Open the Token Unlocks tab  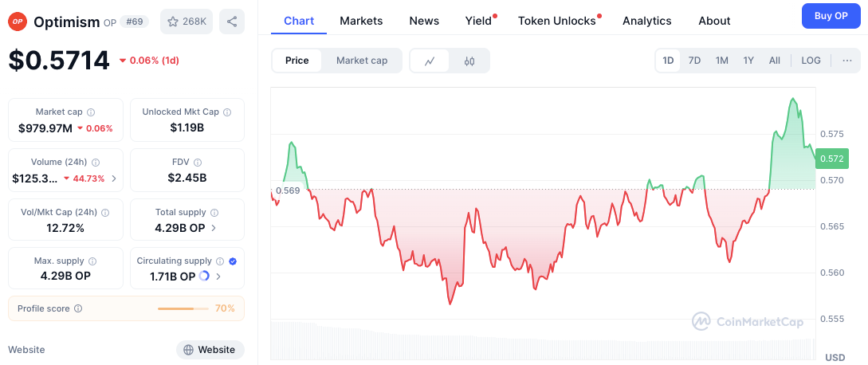[x=557, y=21]
